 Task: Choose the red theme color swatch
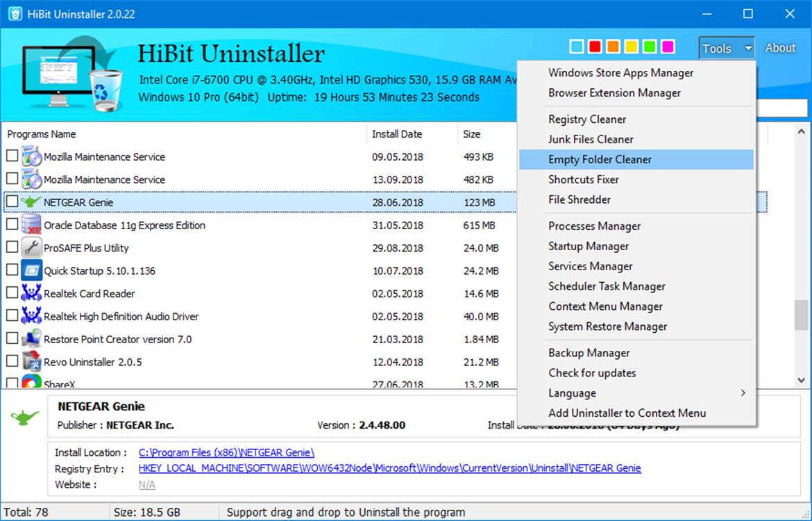pyautogui.click(x=595, y=47)
